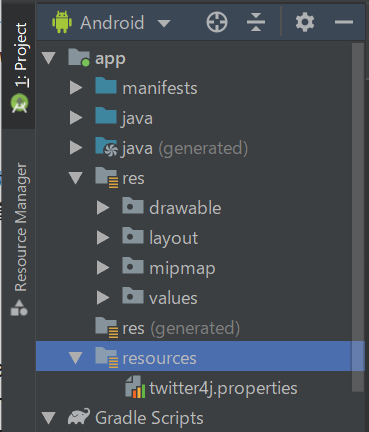Click the project tree vertical scrollbar
Viewport: 369px width, 432px height.
[x=358, y=217]
